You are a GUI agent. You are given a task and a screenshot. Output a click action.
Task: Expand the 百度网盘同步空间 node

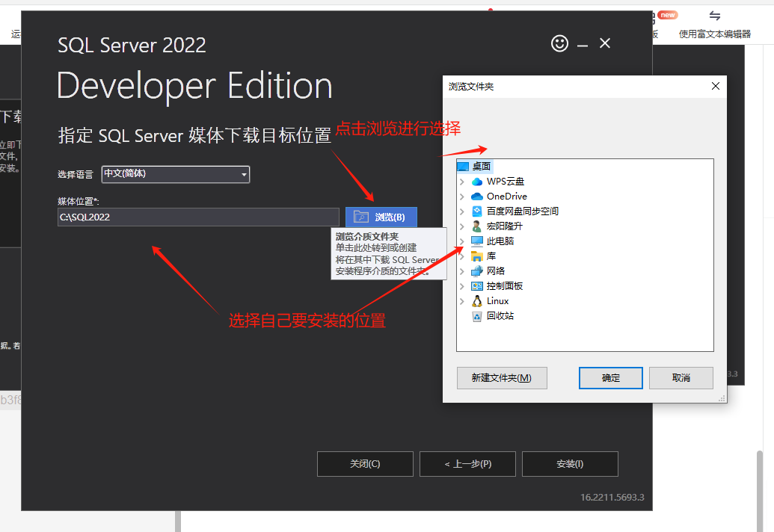pos(462,211)
